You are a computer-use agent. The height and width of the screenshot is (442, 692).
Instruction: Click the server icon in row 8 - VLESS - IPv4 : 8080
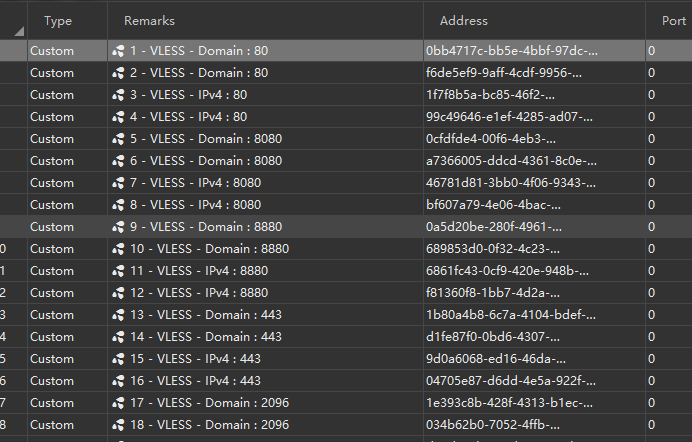click(118, 205)
